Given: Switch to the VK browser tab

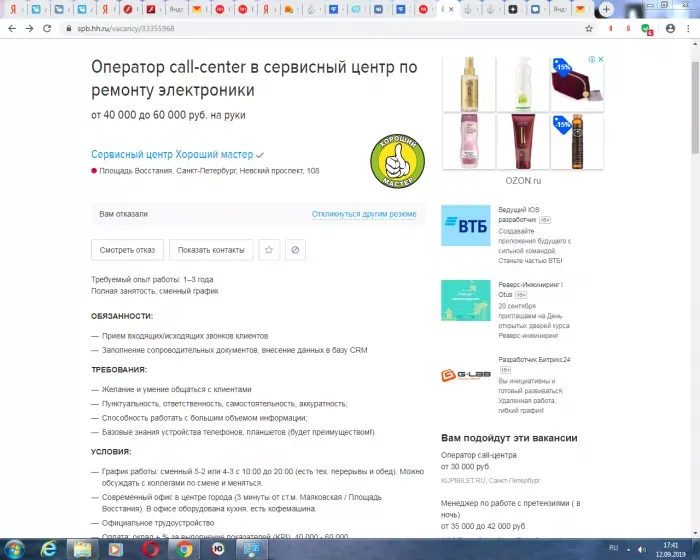Looking at the screenshot, I should (x=378, y=9).
